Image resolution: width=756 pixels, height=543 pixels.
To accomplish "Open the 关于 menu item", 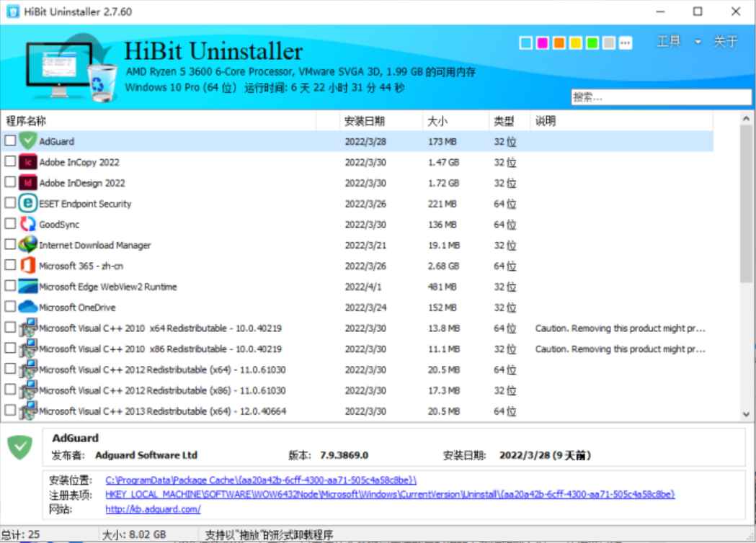I will [x=726, y=42].
